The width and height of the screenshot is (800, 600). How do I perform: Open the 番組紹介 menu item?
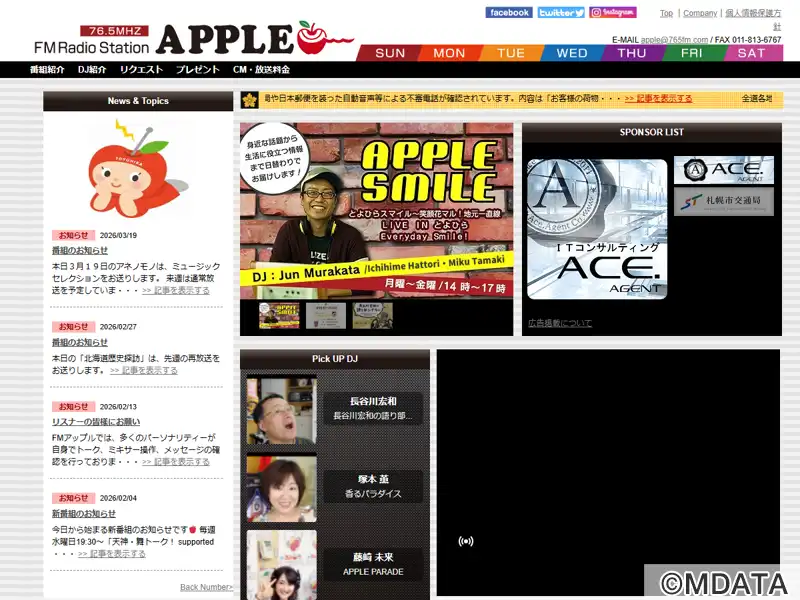47,69
